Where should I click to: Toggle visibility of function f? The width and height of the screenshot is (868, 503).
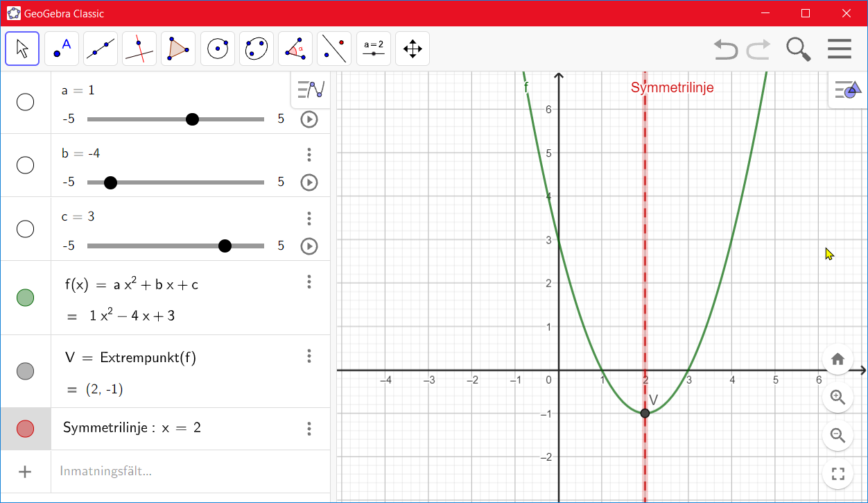(25, 298)
